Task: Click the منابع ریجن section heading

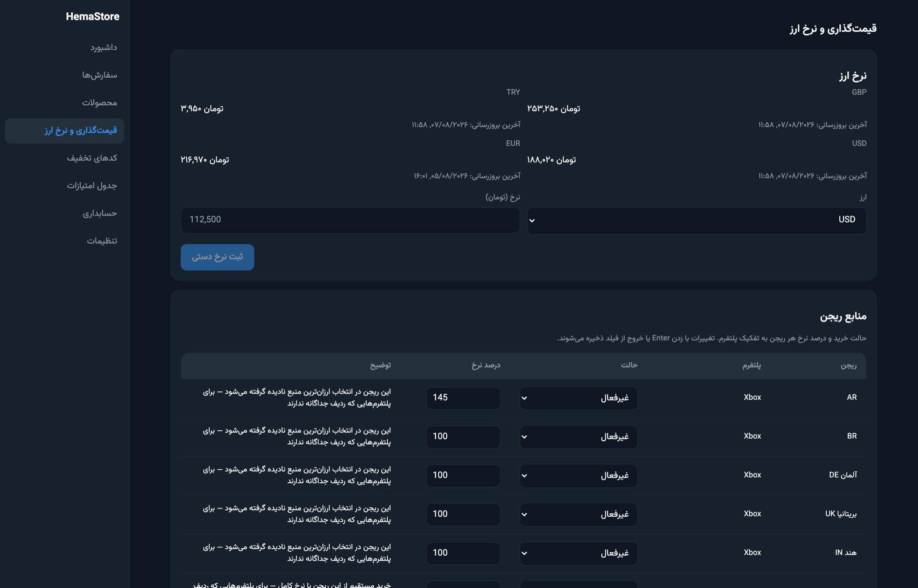Action: [843, 316]
